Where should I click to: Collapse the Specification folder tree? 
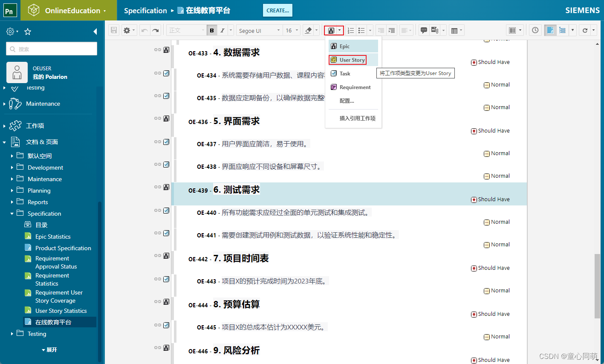(12, 213)
